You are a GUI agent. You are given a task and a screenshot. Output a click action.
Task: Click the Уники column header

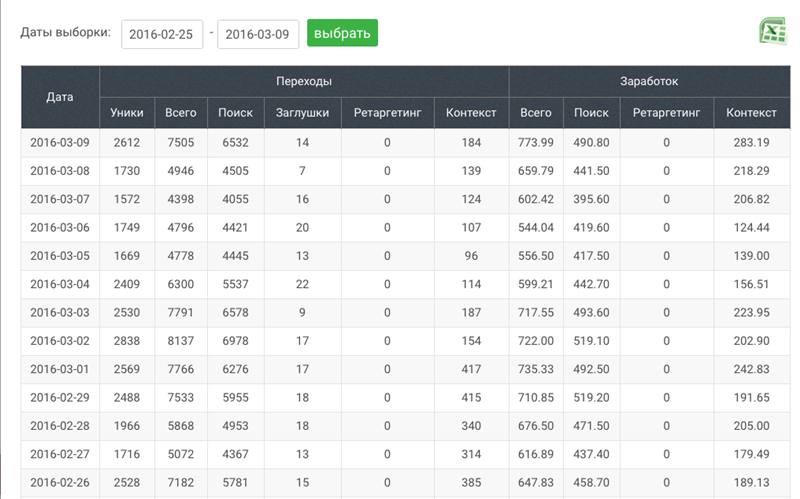pos(127,113)
